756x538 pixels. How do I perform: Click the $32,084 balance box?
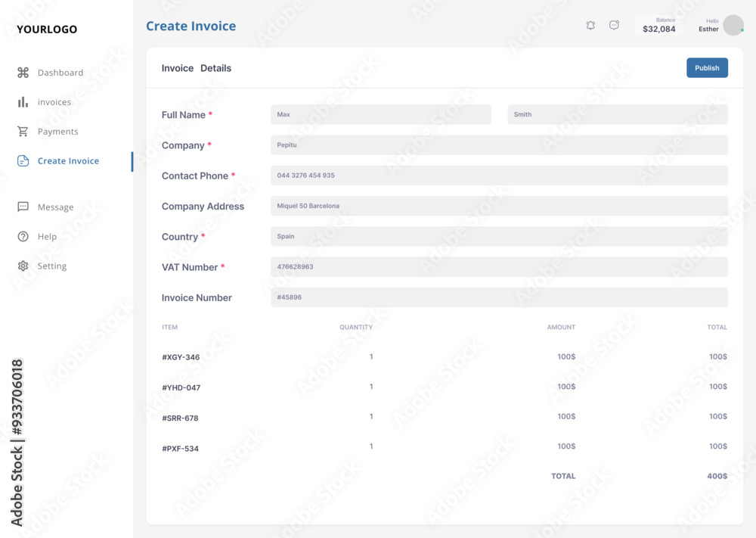pyautogui.click(x=658, y=26)
